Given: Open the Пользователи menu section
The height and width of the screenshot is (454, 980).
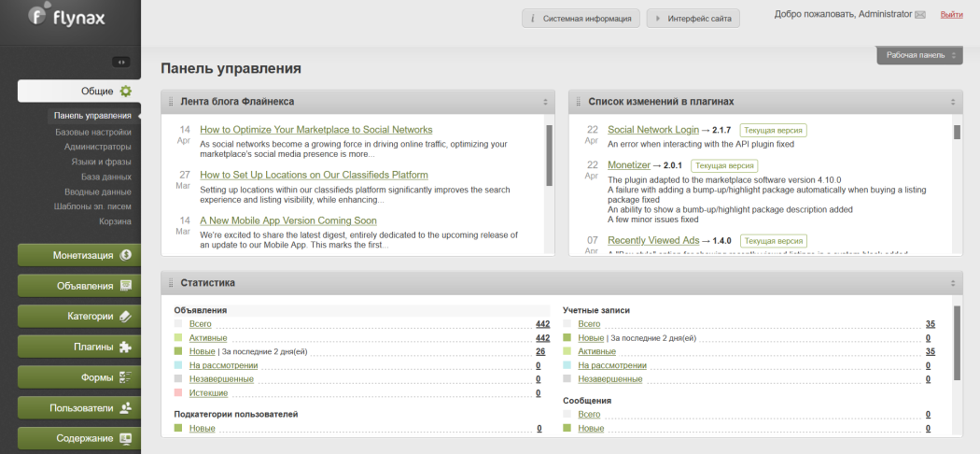Looking at the screenshot, I should click(x=79, y=408).
